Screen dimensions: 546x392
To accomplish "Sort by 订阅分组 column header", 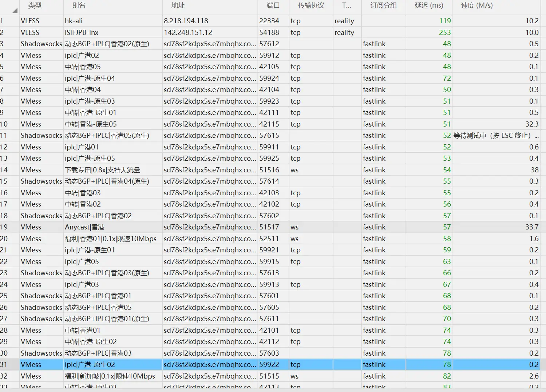I will [383, 5].
